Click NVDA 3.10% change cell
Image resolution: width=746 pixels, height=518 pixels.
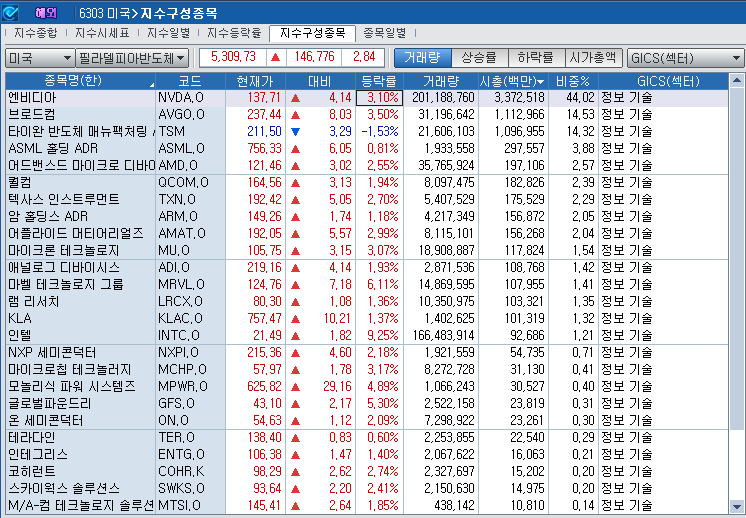point(379,98)
